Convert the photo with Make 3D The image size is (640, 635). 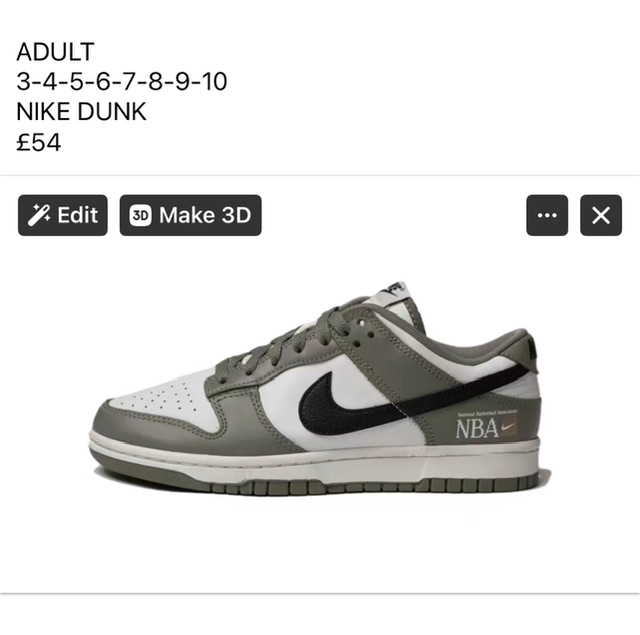pos(191,215)
